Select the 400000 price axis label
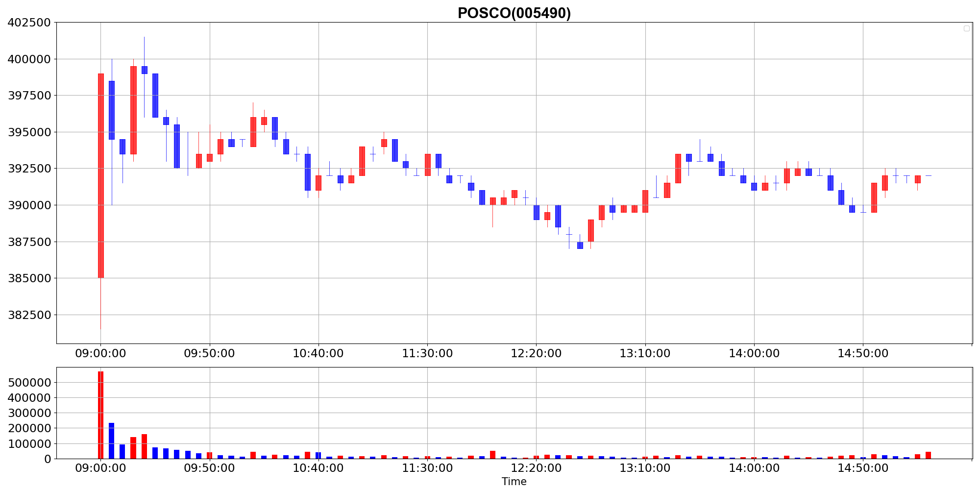This screenshot has width=980, height=490. tap(29, 59)
